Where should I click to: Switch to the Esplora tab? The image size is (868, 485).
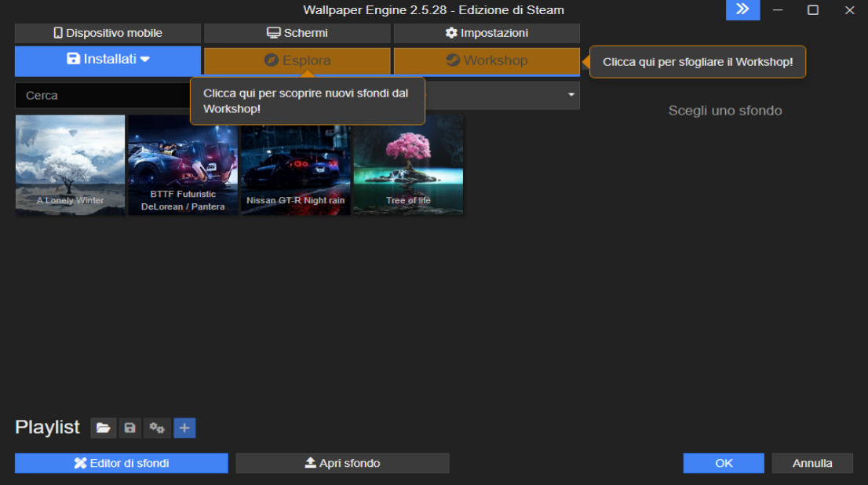point(297,60)
